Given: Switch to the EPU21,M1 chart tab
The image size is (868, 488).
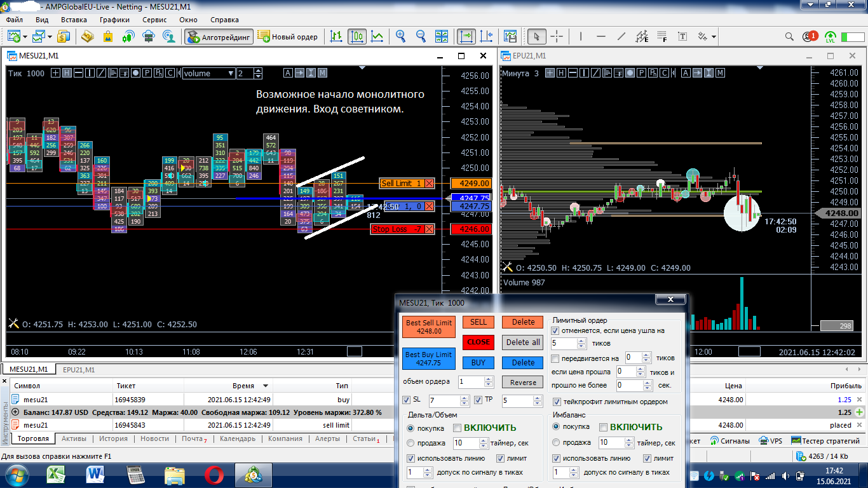Looking at the screenshot, I should pyautogui.click(x=79, y=369).
